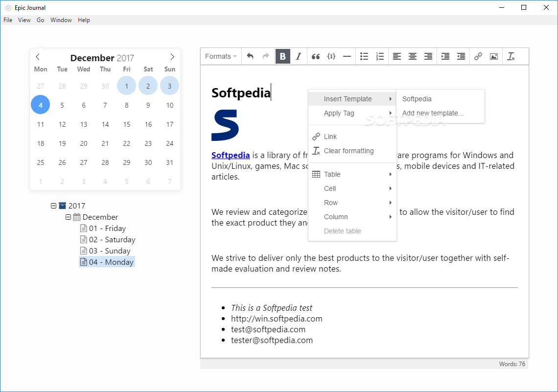Toggle Bold formatting
This screenshot has width=558, height=392.
click(282, 56)
